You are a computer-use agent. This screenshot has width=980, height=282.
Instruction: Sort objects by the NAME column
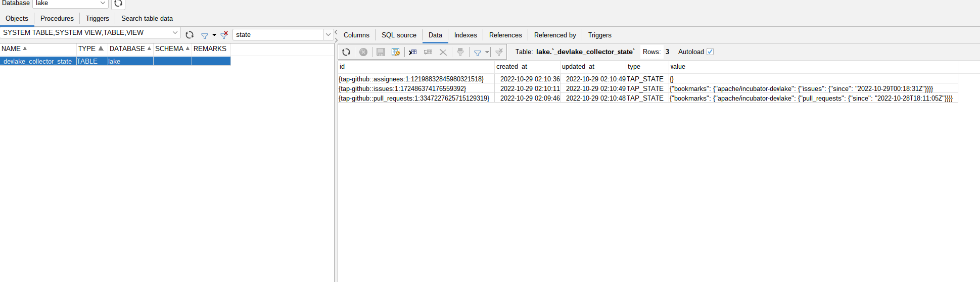point(38,49)
